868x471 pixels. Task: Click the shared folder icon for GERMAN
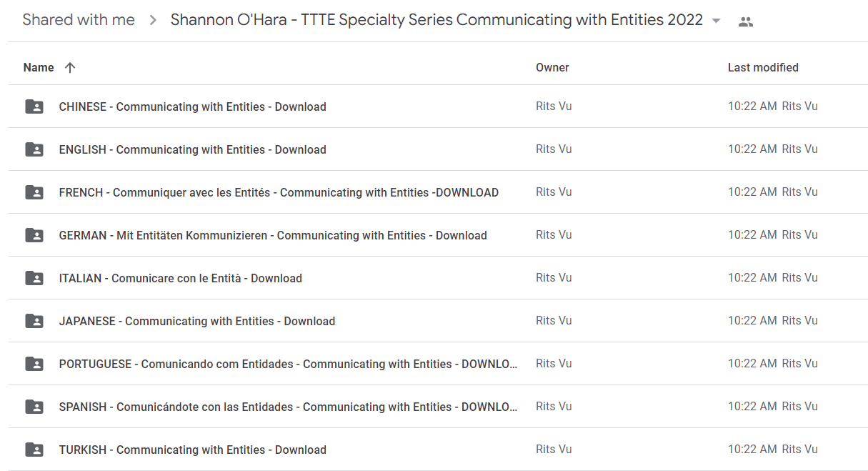click(x=34, y=235)
